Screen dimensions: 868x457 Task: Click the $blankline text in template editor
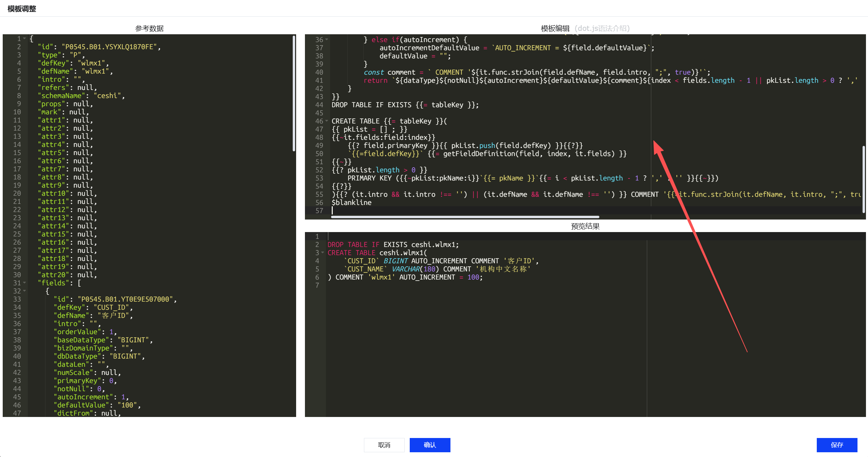[x=351, y=203]
